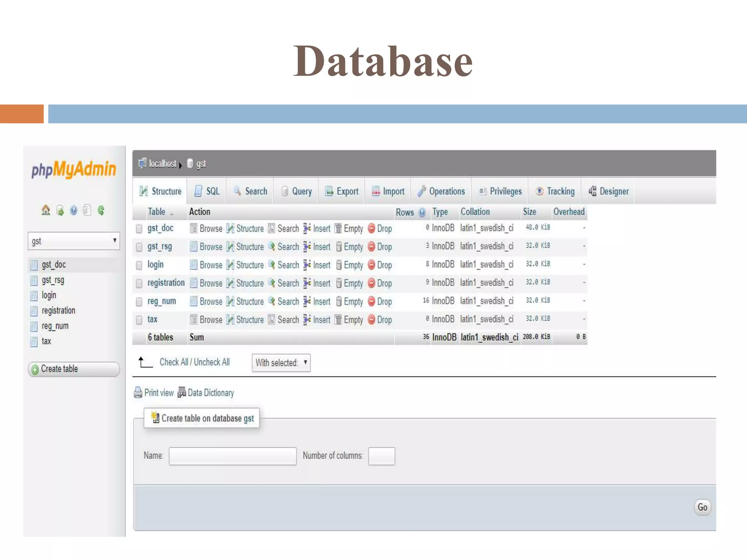Open the Tracking tab
This screenshot has width=747, height=560.
pyautogui.click(x=555, y=191)
